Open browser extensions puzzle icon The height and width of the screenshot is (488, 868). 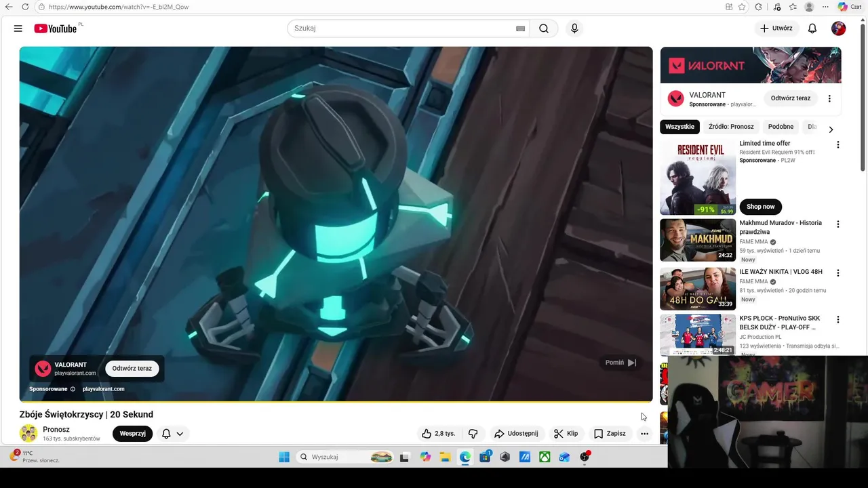pos(758,7)
